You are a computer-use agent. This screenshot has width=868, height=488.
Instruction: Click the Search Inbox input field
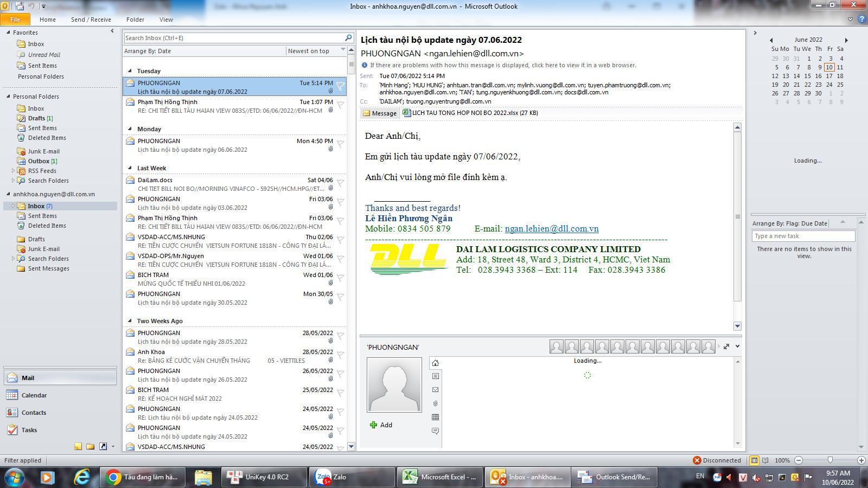234,38
